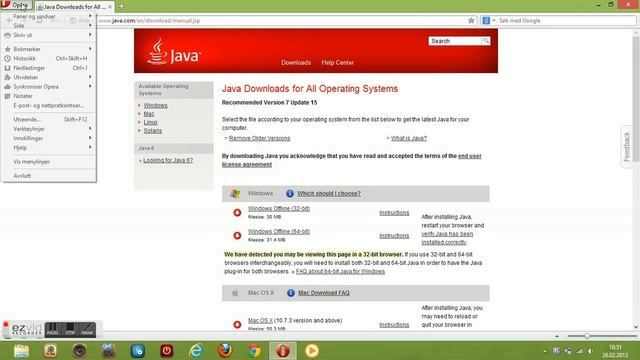
Task: Open the Opera main menu button
Action: point(16,5)
